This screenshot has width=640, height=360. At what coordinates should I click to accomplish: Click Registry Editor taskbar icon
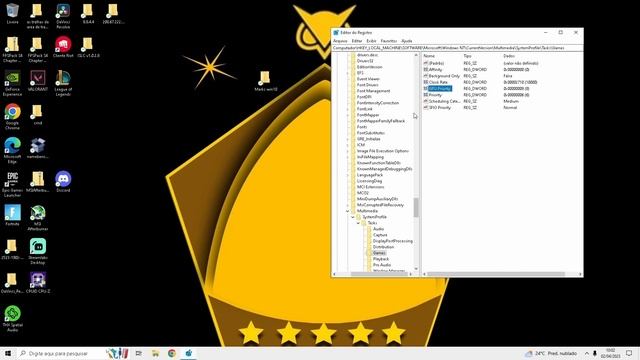click(x=189, y=353)
